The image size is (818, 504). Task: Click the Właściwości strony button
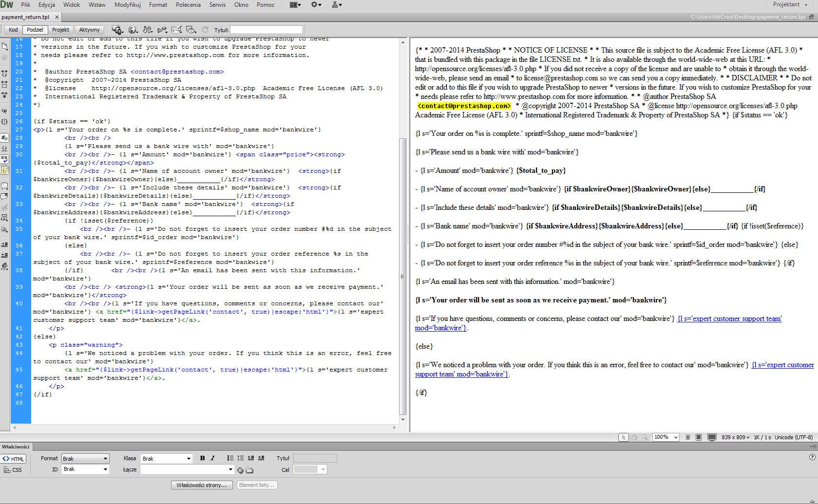[x=201, y=485]
